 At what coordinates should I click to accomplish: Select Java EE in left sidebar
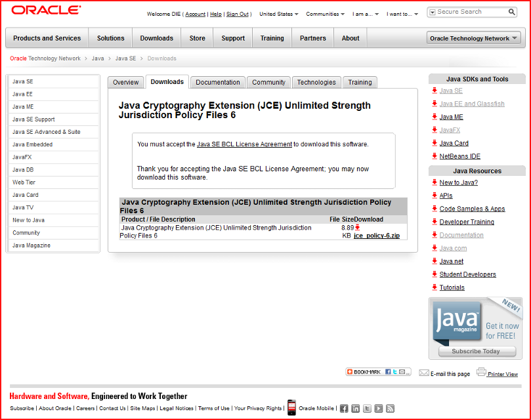click(54, 94)
